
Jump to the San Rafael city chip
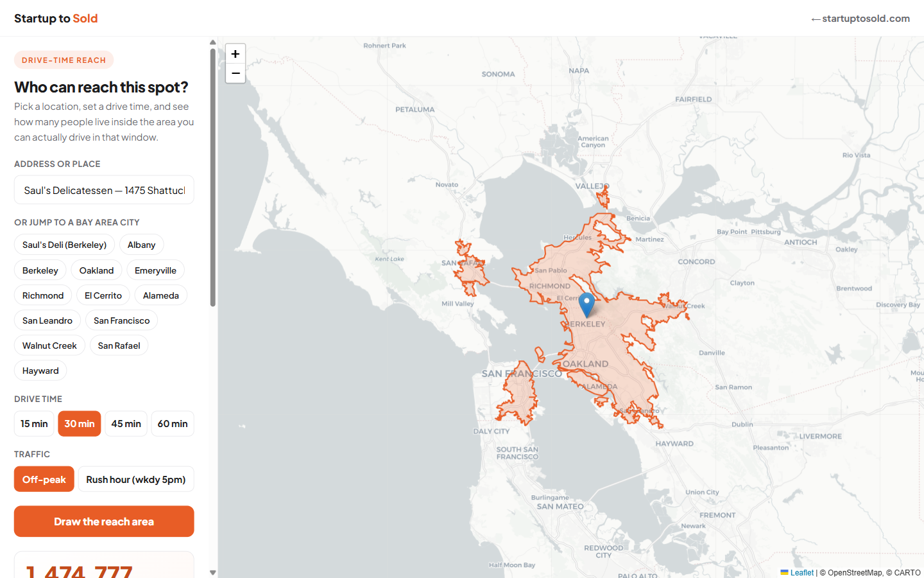point(119,346)
